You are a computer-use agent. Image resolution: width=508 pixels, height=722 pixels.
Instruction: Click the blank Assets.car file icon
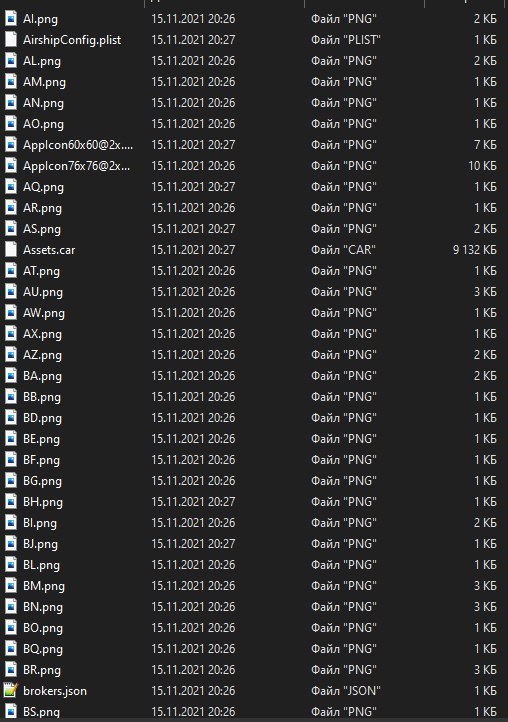(x=11, y=250)
